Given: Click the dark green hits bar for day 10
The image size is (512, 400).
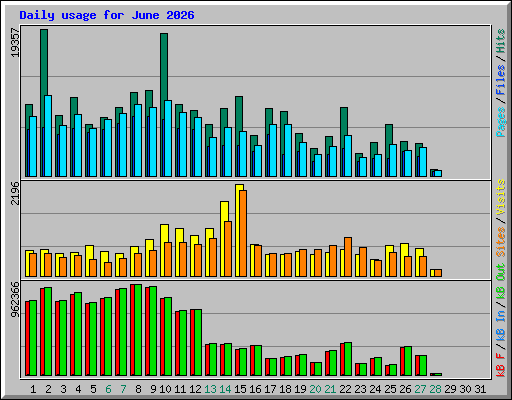Looking at the screenshot, I should [164, 66].
